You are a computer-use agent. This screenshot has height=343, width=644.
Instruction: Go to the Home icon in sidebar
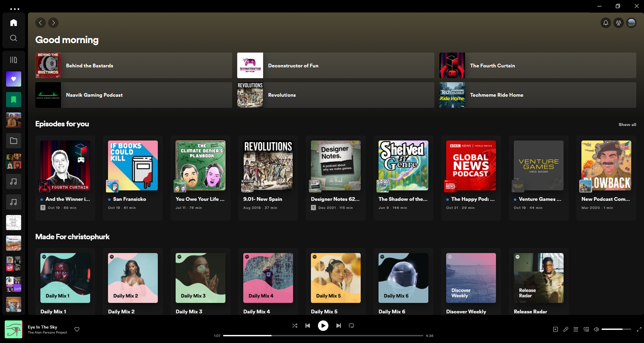click(x=13, y=23)
